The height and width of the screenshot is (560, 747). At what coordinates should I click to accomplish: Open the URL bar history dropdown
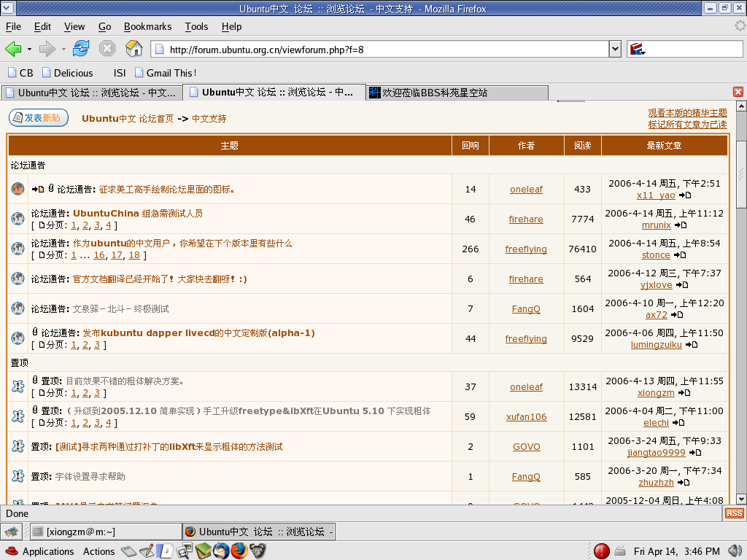[615, 49]
